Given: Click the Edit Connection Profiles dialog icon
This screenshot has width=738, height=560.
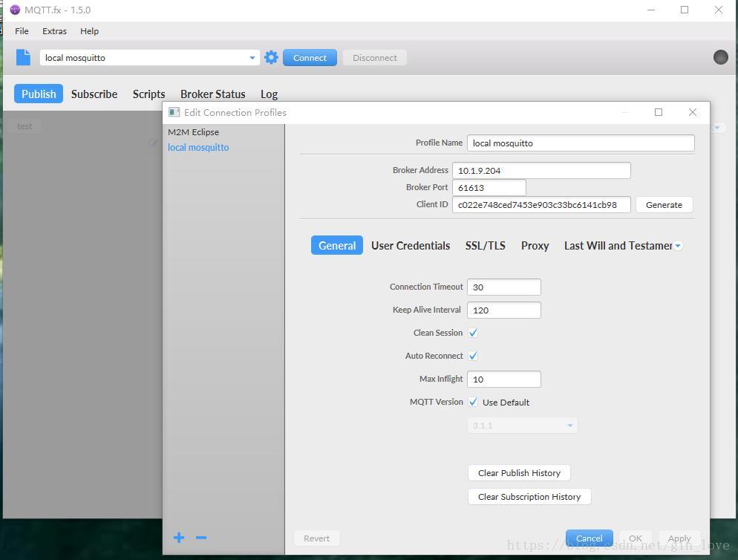Looking at the screenshot, I should 174,112.
